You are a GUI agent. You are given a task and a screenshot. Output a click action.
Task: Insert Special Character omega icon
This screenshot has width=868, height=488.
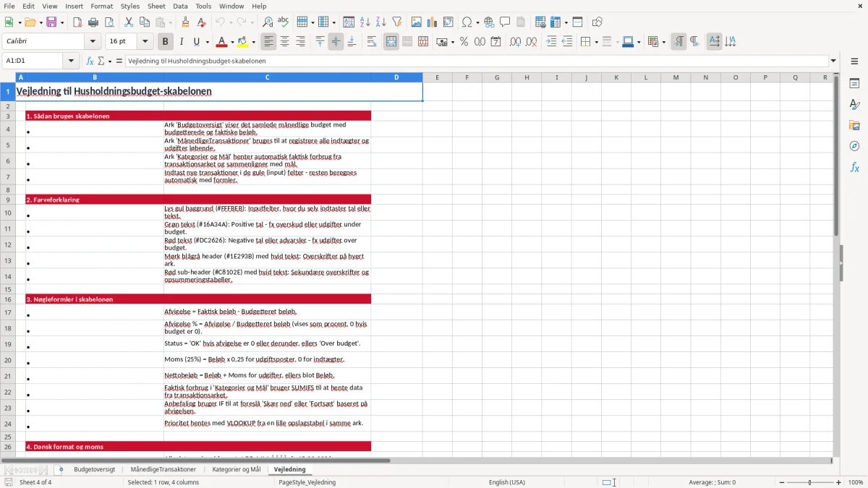[467, 22]
